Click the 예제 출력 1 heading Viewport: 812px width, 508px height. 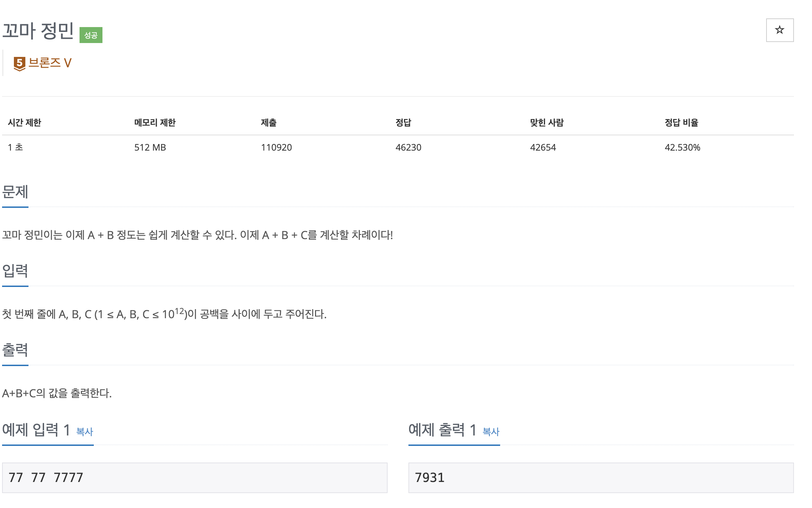(x=442, y=430)
